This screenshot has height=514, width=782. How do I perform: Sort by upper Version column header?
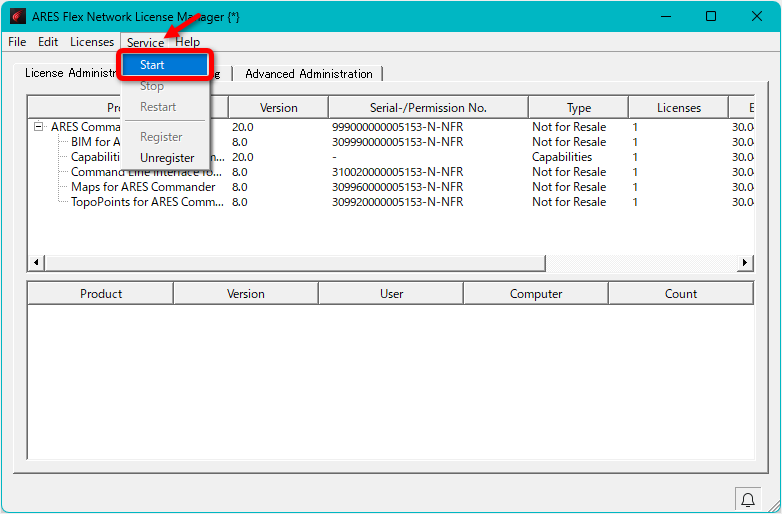pos(278,108)
